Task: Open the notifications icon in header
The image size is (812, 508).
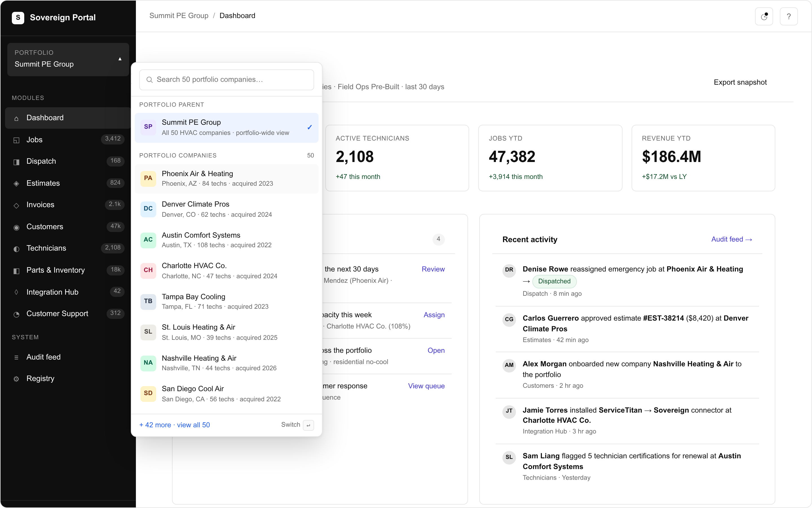Action: point(764,16)
